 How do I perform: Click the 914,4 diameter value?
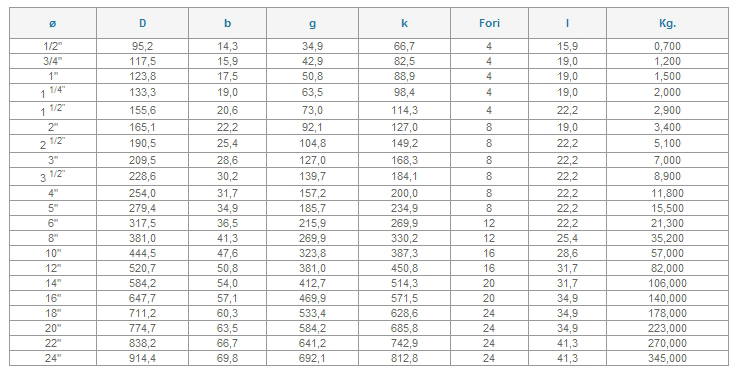pyautogui.click(x=142, y=358)
